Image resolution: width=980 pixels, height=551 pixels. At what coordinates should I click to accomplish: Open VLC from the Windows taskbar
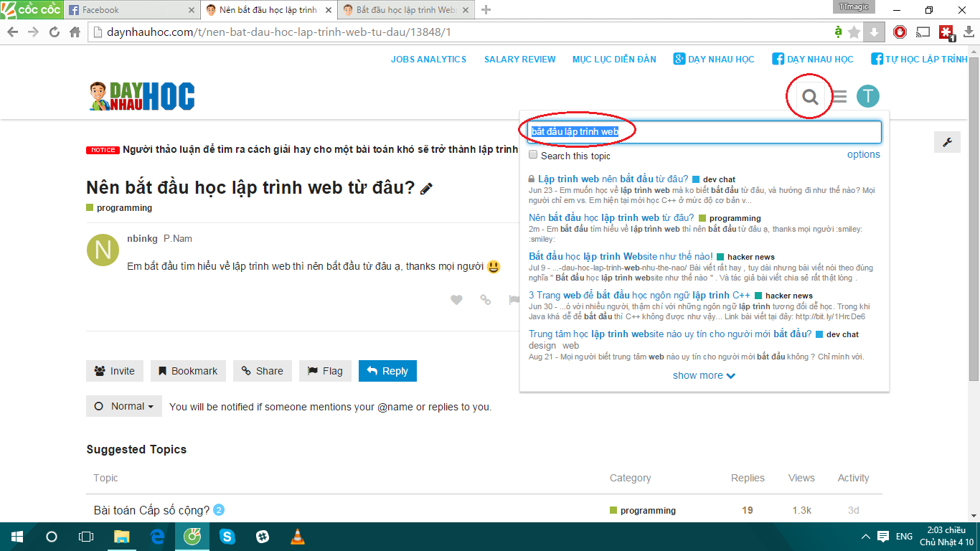[297, 536]
